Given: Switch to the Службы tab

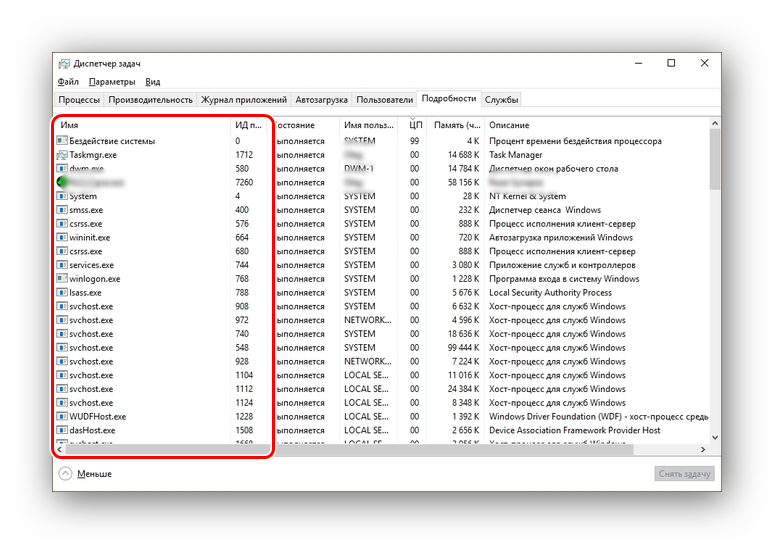Looking at the screenshot, I should point(502,100).
